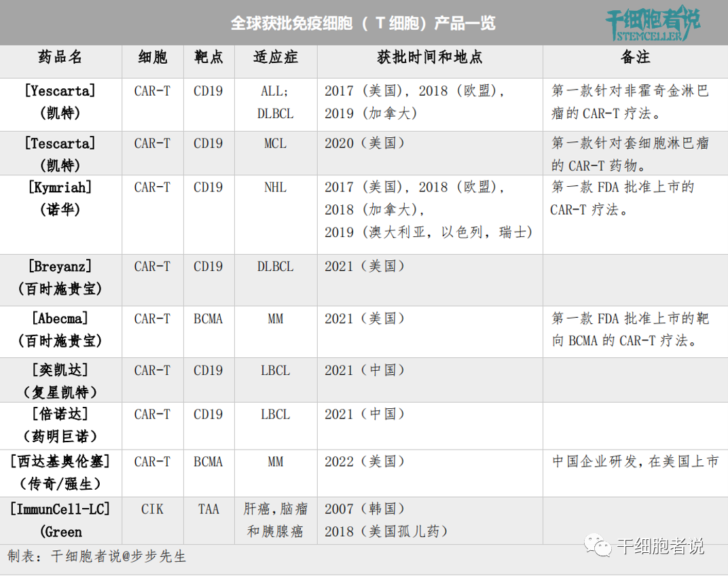The image size is (728, 578).
Task: Select MM indication in the Abecma row
Action: pos(275,319)
